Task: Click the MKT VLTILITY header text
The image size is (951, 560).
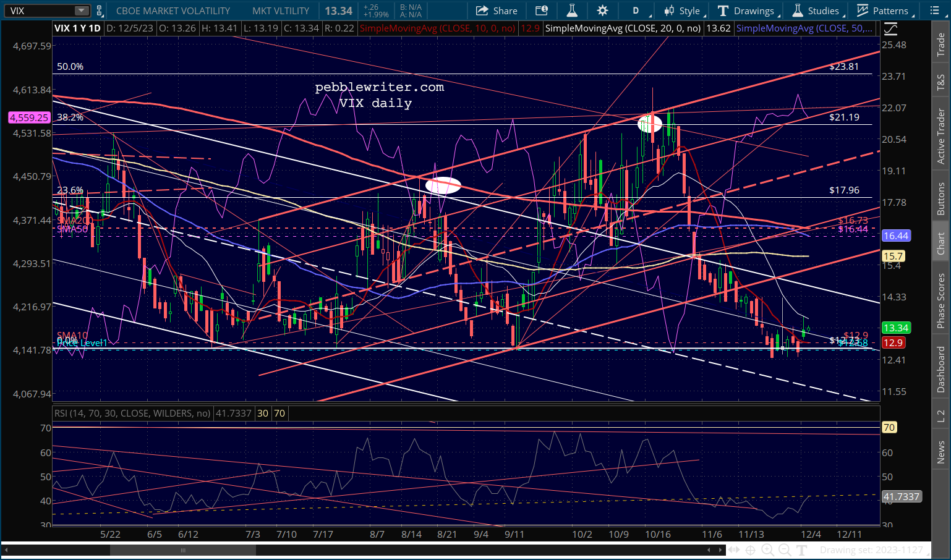Action: 281,11
